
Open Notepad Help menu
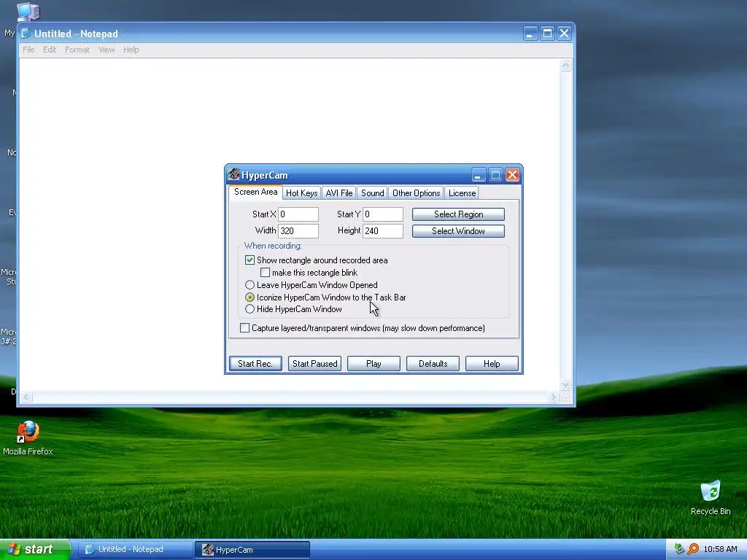131,50
